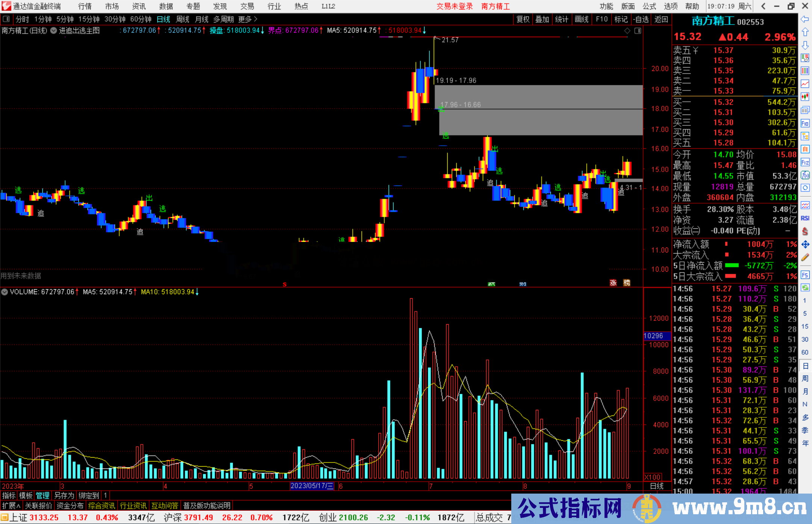812x524 pixels.
Task: Click the multi-window news sidebar icon
Action: point(805,110)
